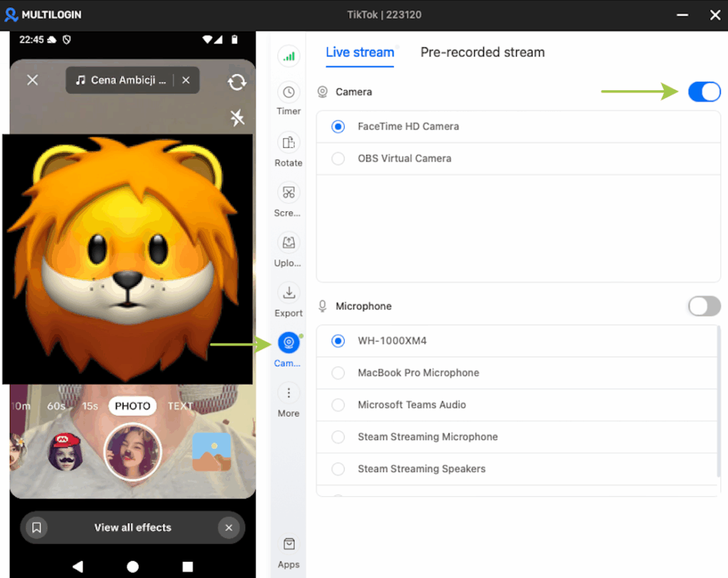The width and height of the screenshot is (728, 578).
Task: Switch to Pre-recorded stream tab
Action: coord(483,53)
